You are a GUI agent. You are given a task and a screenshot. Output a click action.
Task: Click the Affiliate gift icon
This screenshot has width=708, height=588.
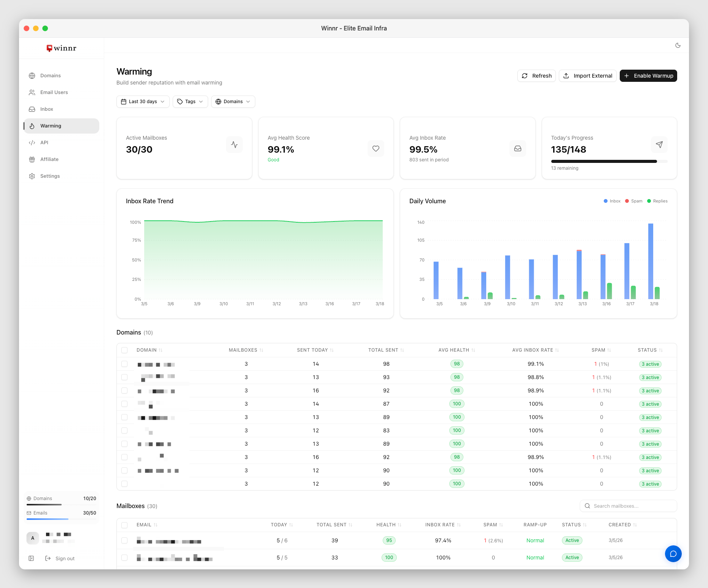32,159
